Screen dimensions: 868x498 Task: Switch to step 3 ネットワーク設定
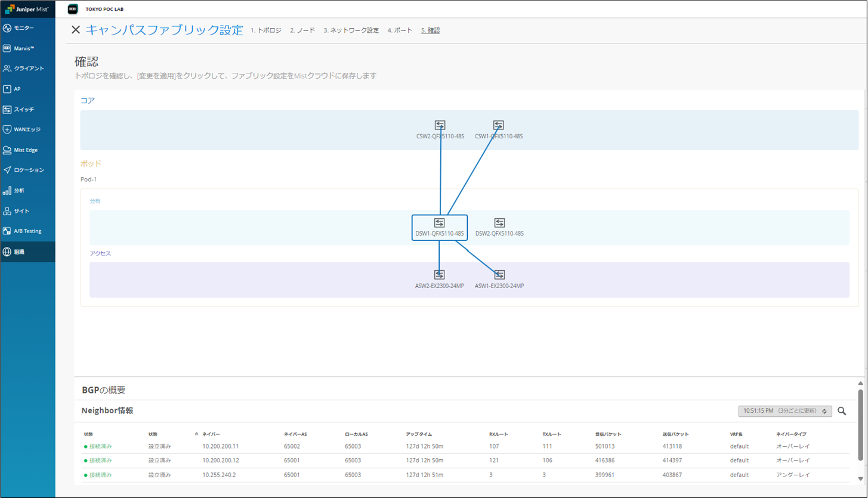point(351,30)
